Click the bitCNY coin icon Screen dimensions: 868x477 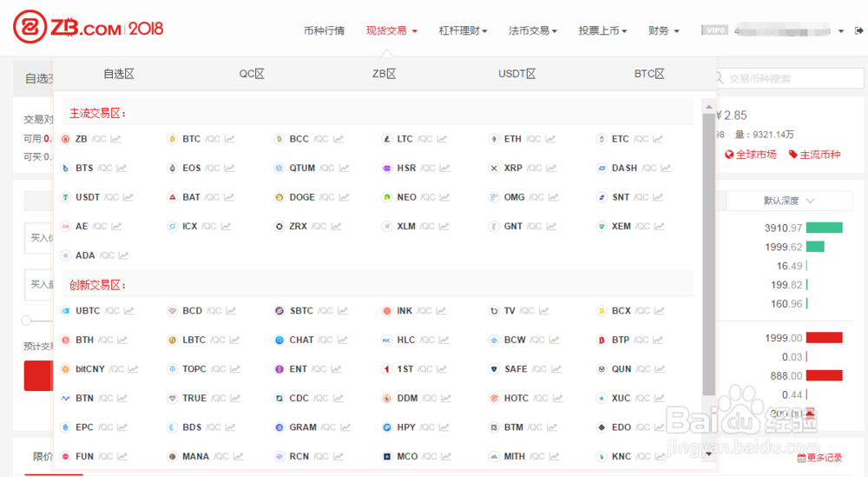[x=65, y=369]
